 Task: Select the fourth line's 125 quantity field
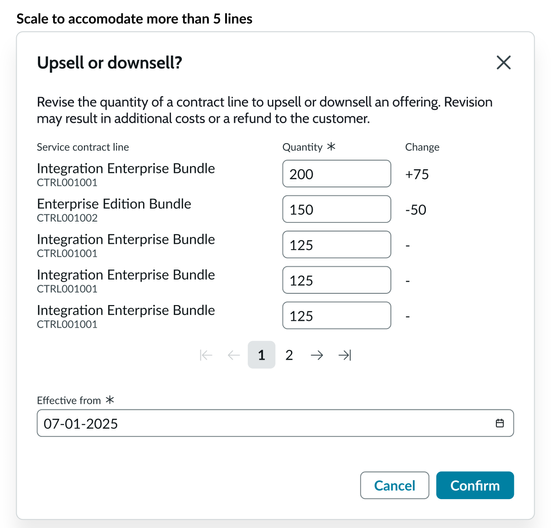(x=337, y=280)
